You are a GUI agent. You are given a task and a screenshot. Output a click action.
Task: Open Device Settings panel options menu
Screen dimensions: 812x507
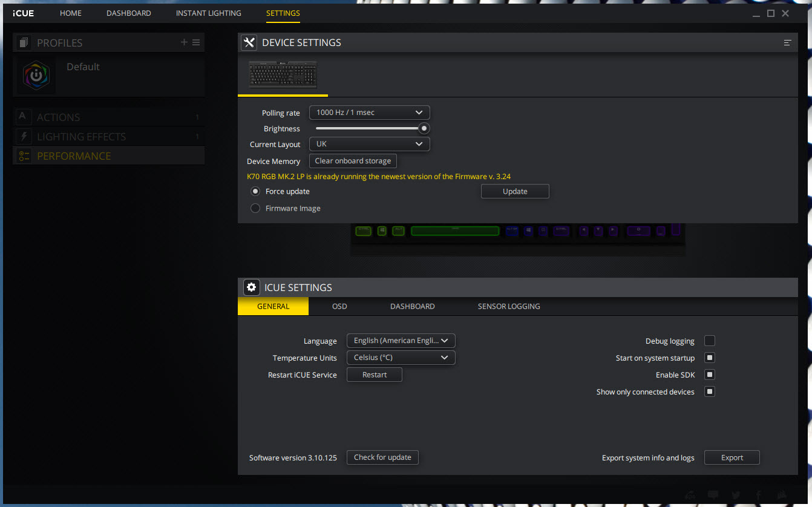click(x=787, y=43)
